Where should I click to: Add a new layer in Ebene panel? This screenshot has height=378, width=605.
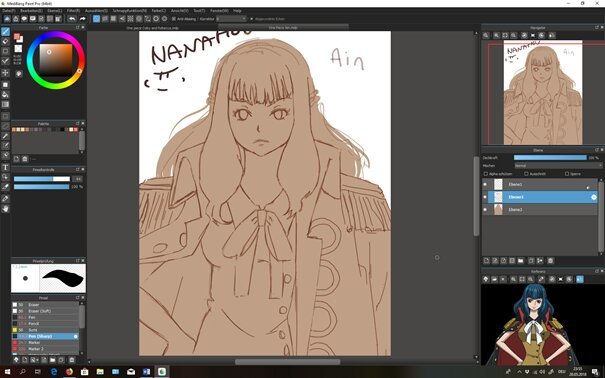pyautogui.click(x=487, y=261)
